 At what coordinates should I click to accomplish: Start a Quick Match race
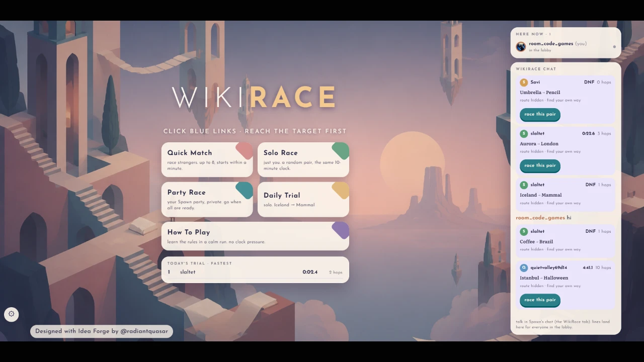click(x=207, y=159)
